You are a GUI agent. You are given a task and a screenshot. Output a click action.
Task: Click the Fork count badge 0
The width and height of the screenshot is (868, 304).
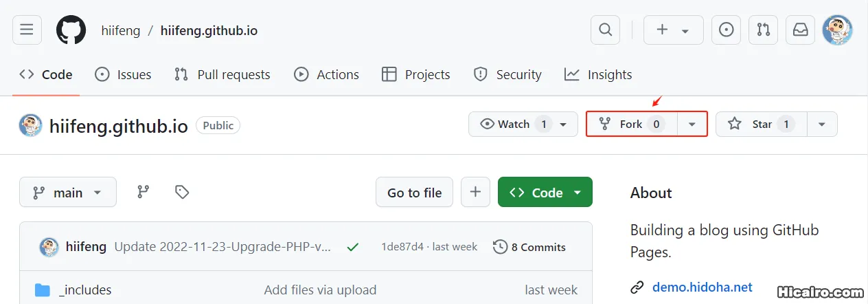coord(656,124)
